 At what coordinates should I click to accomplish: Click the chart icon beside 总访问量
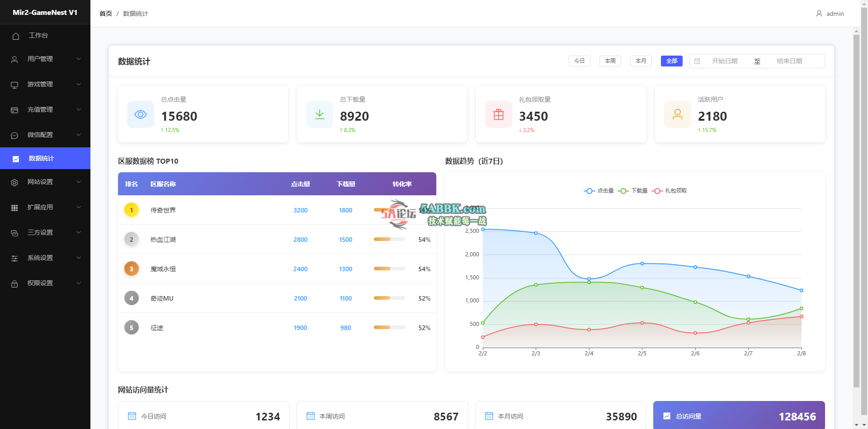point(667,416)
